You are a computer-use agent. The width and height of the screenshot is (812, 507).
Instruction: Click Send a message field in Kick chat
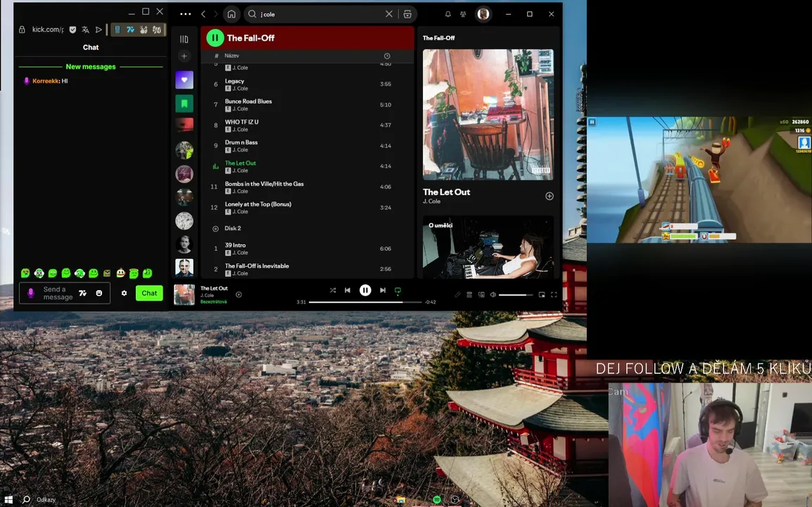pyautogui.click(x=58, y=293)
